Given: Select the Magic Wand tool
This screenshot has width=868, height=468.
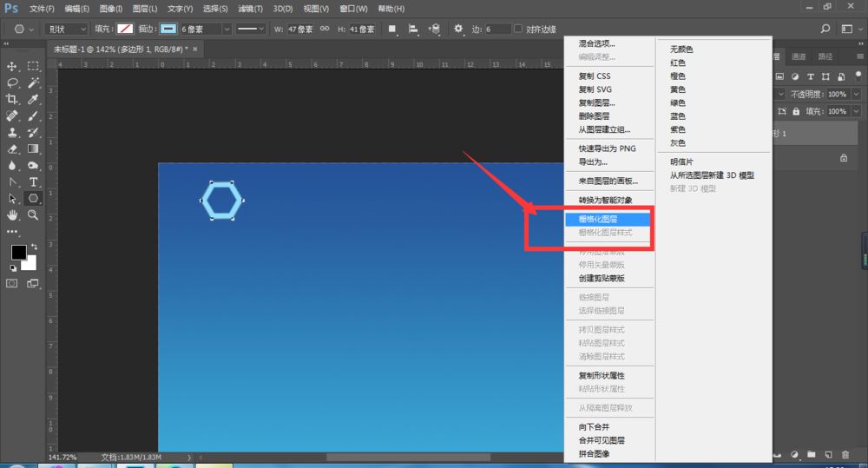Looking at the screenshot, I should tap(33, 83).
